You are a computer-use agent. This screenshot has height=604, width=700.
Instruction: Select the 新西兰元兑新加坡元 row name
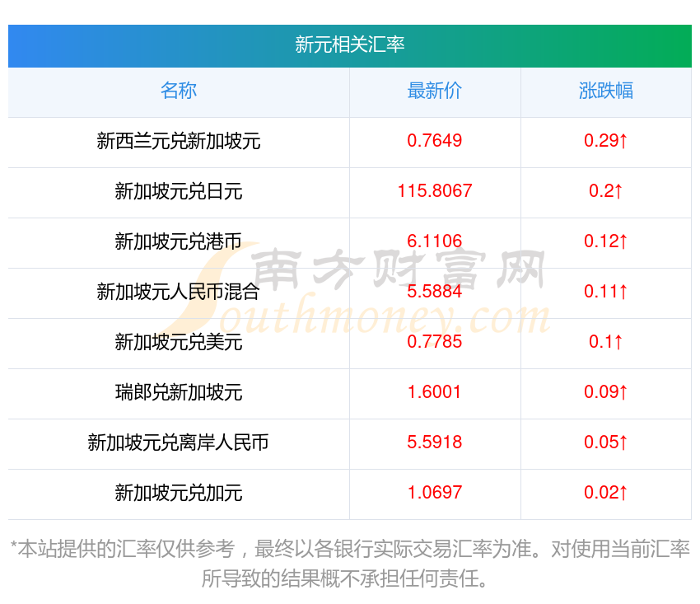click(x=179, y=141)
